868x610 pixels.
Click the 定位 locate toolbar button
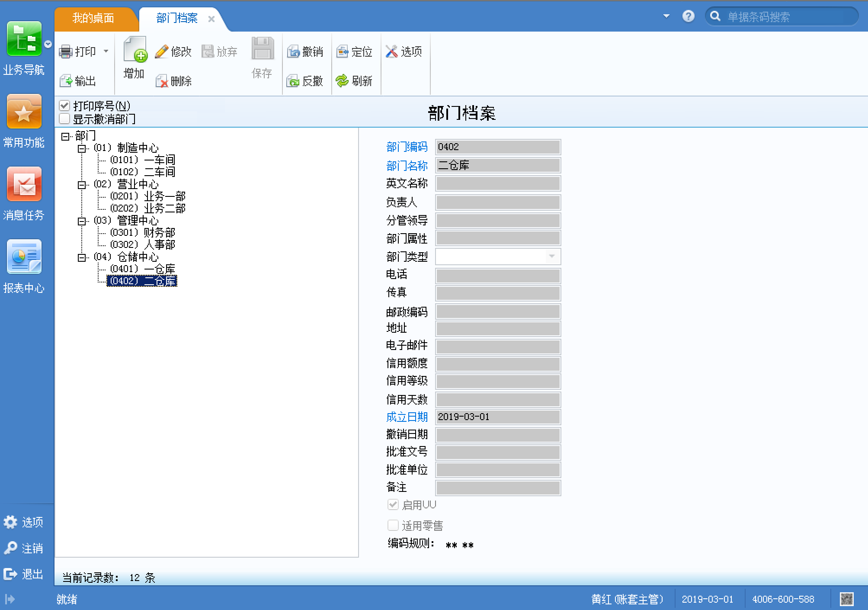pyautogui.click(x=354, y=51)
